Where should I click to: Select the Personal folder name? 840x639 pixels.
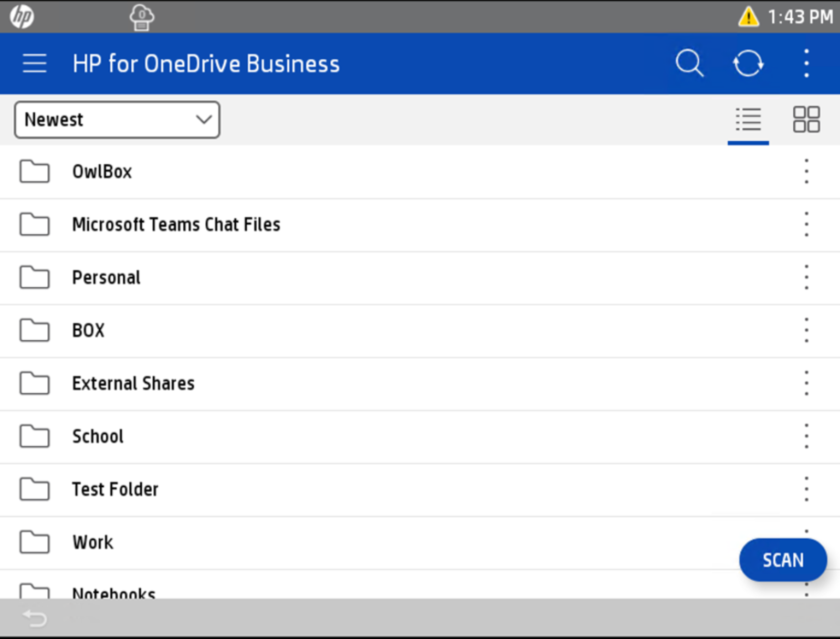(106, 278)
